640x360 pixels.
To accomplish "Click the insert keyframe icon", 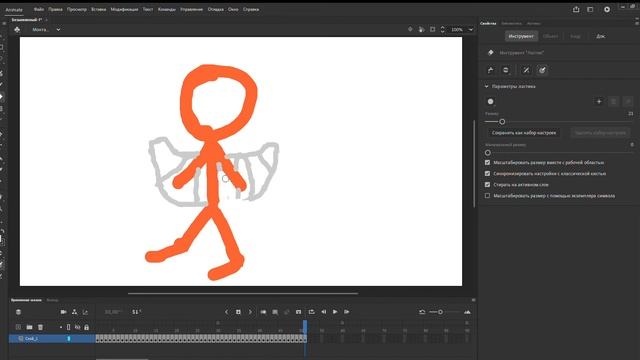I will point(238,312).
